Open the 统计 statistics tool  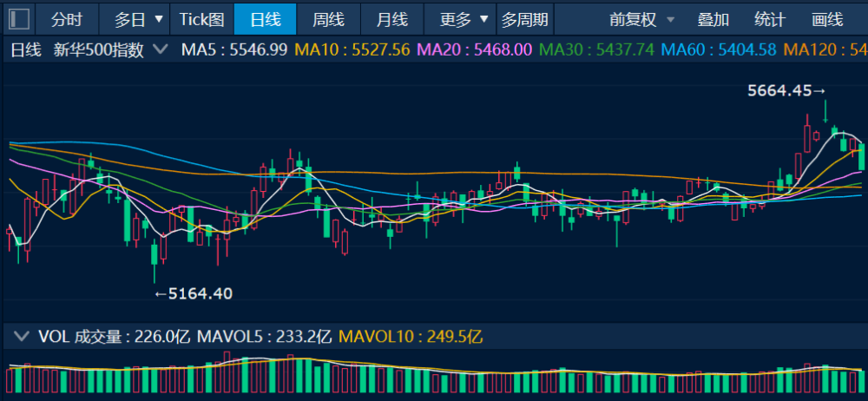[769, 18]
